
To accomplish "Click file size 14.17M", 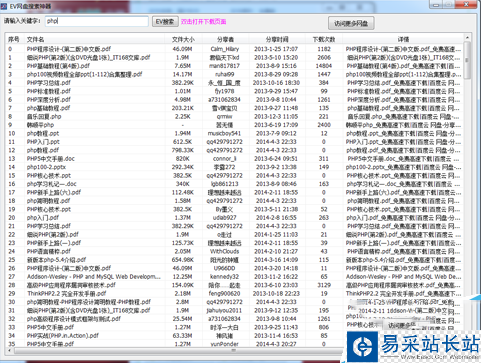I will coord(183,74).
